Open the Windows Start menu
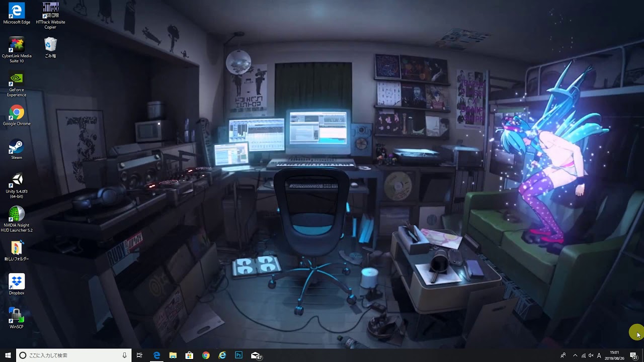 coord(8,355)
